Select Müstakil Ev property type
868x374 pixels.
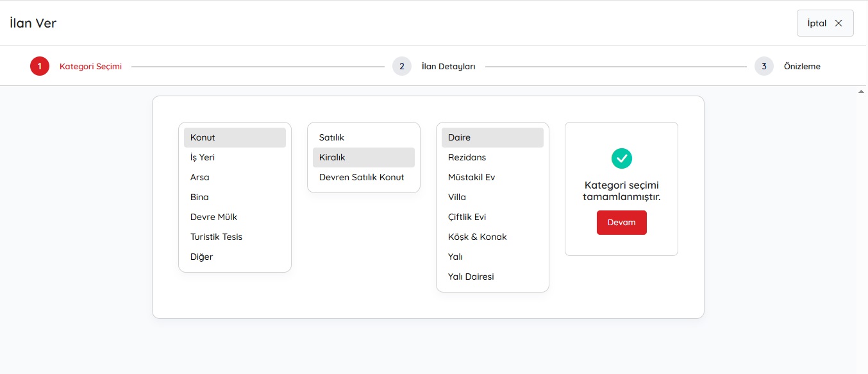tap(471, 177)
